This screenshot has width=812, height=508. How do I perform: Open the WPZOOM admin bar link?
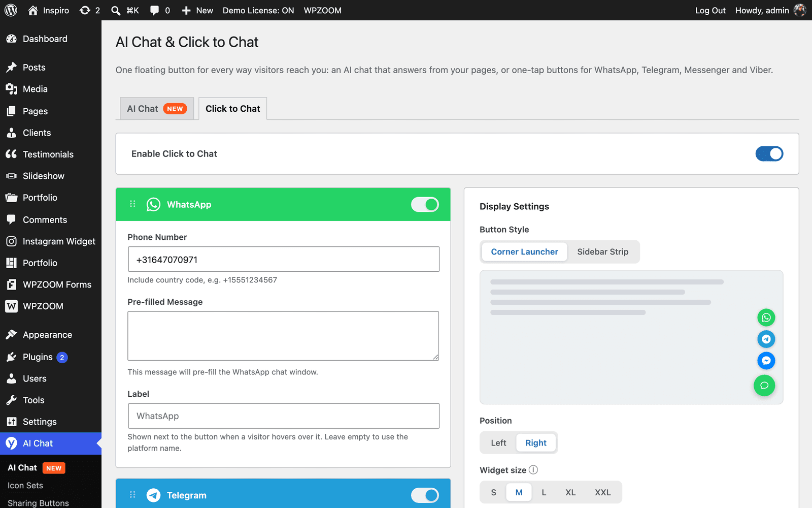click(x=322, y=10)
